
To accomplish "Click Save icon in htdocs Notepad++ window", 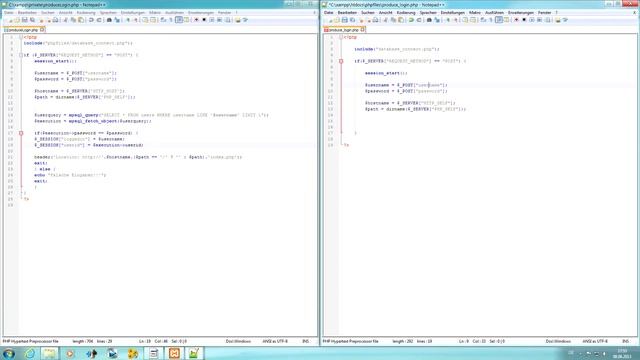I will pos(344,20).
